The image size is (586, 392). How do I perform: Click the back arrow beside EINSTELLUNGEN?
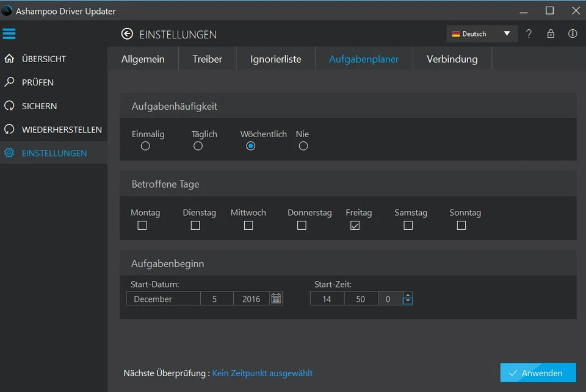[127, 34]
